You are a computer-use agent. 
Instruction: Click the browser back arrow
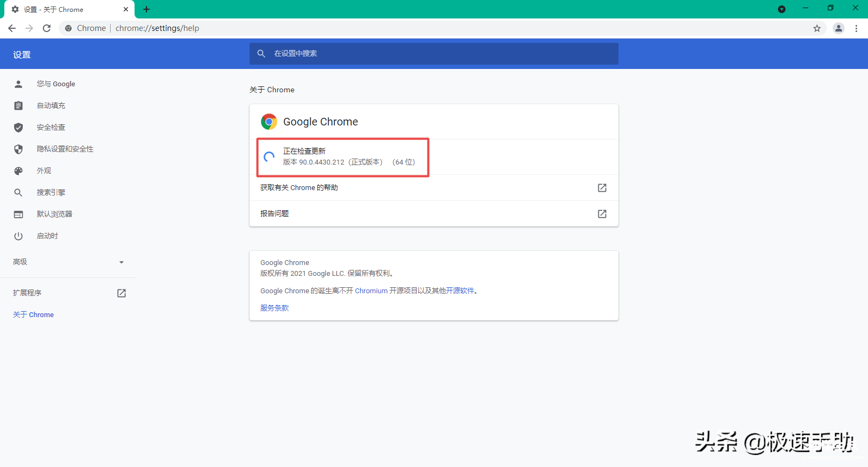click(x=12, y=28)
